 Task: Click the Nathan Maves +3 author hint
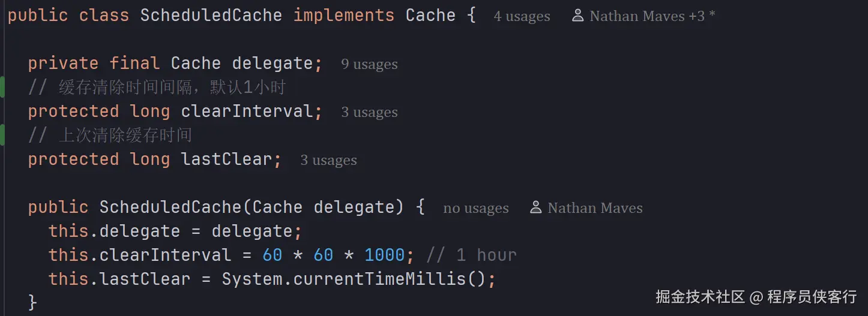(652, 16)
